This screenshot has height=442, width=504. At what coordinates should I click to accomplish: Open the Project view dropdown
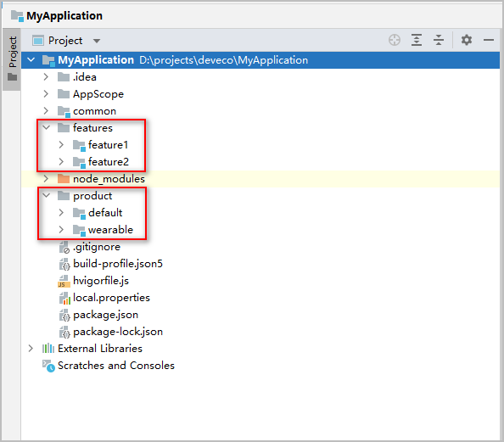(x=97, y=41)
